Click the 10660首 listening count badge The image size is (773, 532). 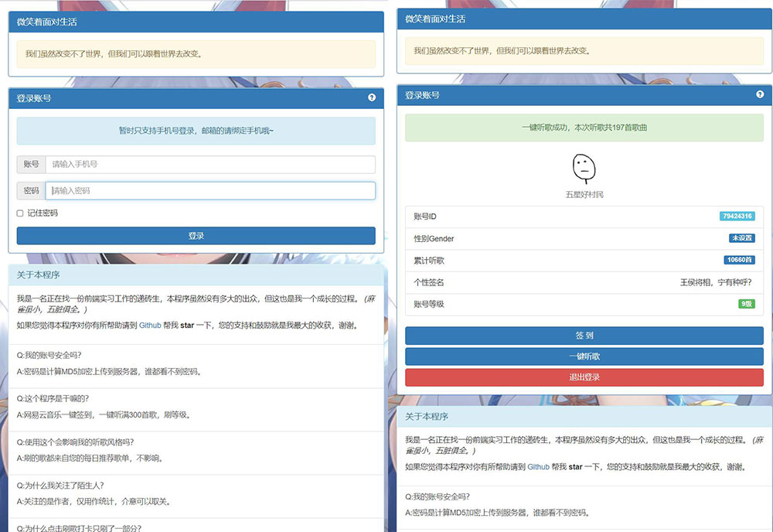point(740,261)
